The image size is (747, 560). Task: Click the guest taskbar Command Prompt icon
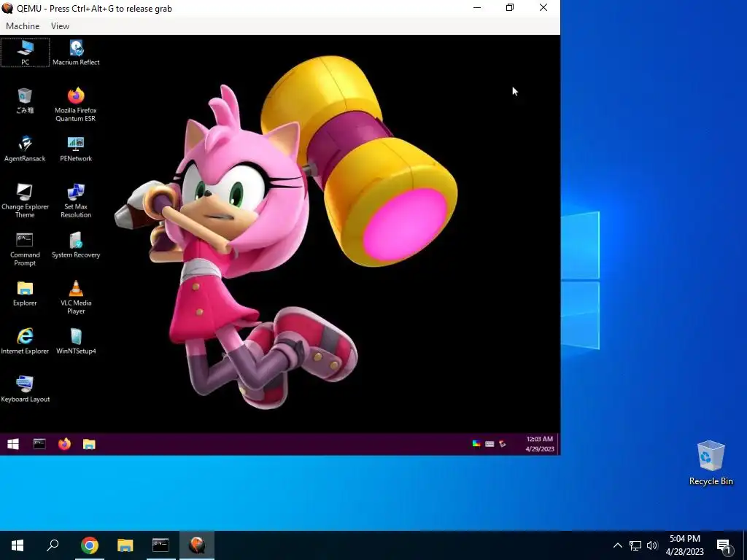point(39,444)
